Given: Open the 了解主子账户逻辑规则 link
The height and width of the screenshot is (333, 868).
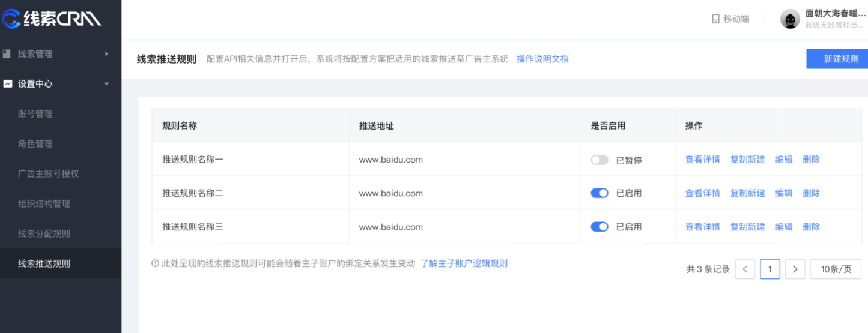Looking at the screenshot, I should click(464, 263).
